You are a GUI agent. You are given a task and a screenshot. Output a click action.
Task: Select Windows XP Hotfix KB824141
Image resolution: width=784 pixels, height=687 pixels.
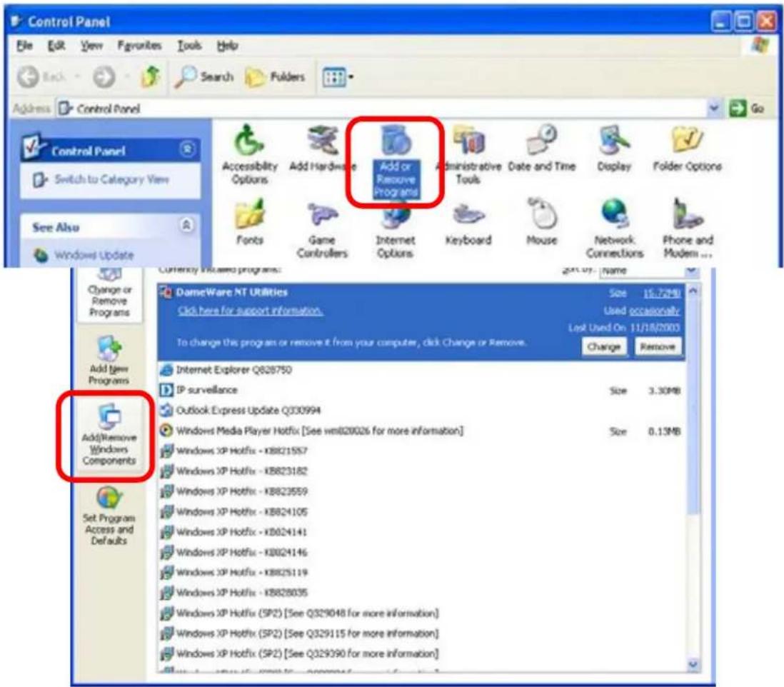[x=421, y=532]
